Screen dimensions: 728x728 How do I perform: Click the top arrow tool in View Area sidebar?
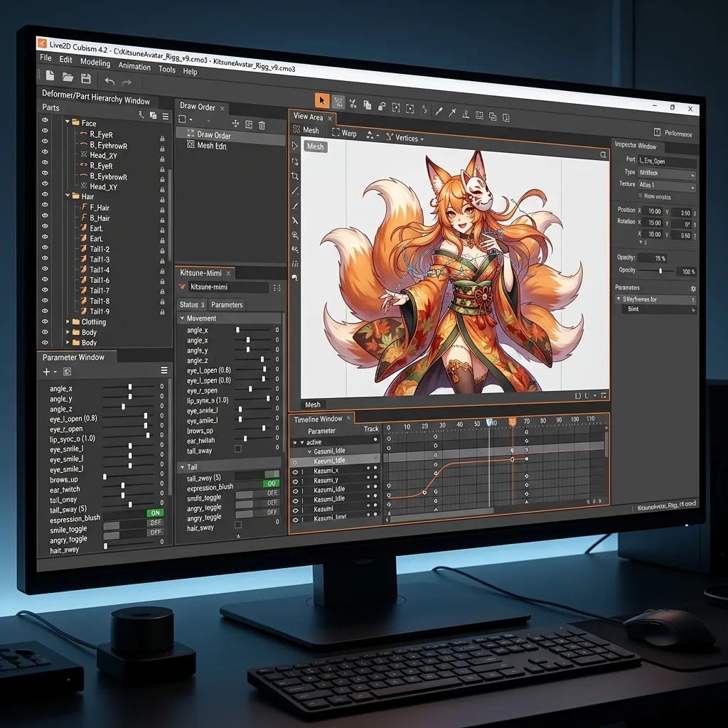(x=295, y=146)
